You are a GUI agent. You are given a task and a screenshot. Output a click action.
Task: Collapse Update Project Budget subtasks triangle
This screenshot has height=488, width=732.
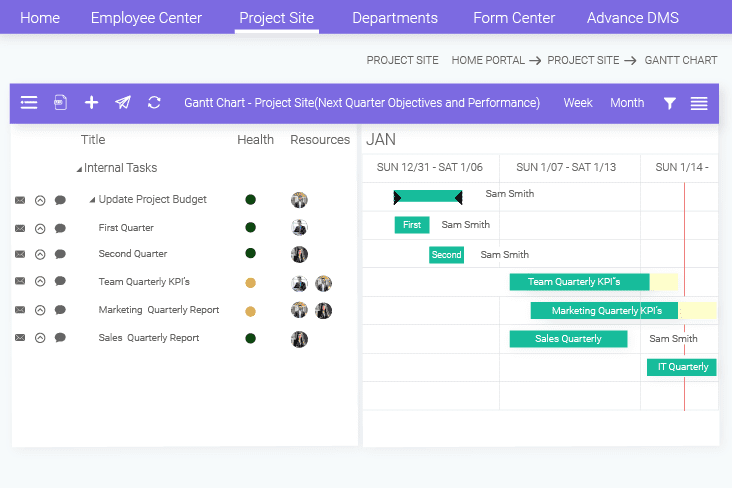pos(92,200)
